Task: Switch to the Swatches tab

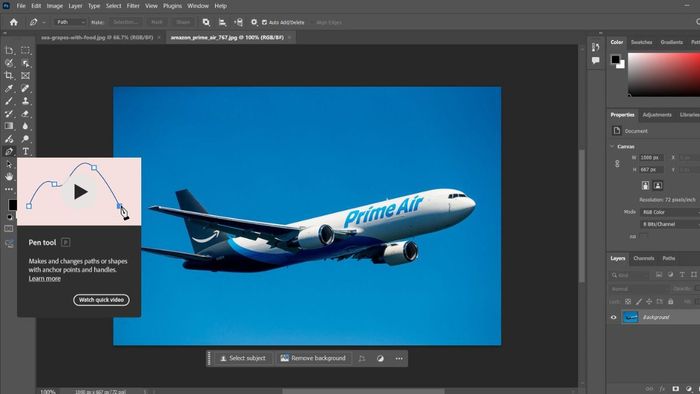Action: [642, 42]
